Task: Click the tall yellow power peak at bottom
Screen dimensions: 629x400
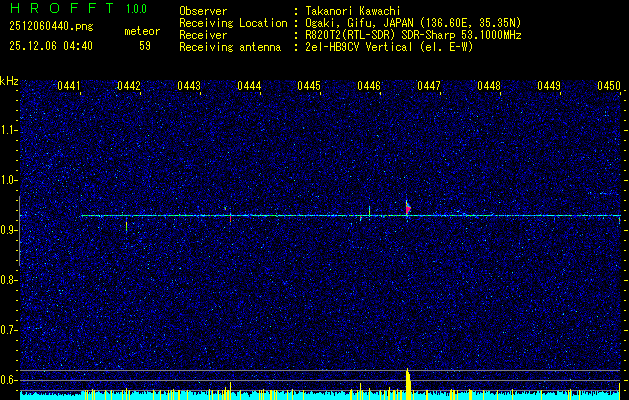Action: pyautogui.click(x=408, y=384)
